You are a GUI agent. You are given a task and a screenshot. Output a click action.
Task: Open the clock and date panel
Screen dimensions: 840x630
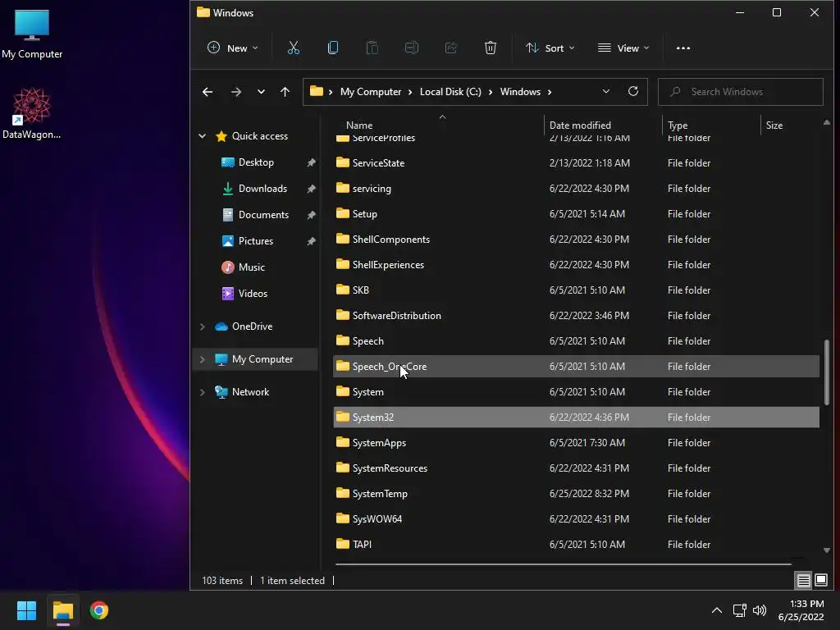click(801, 610)
